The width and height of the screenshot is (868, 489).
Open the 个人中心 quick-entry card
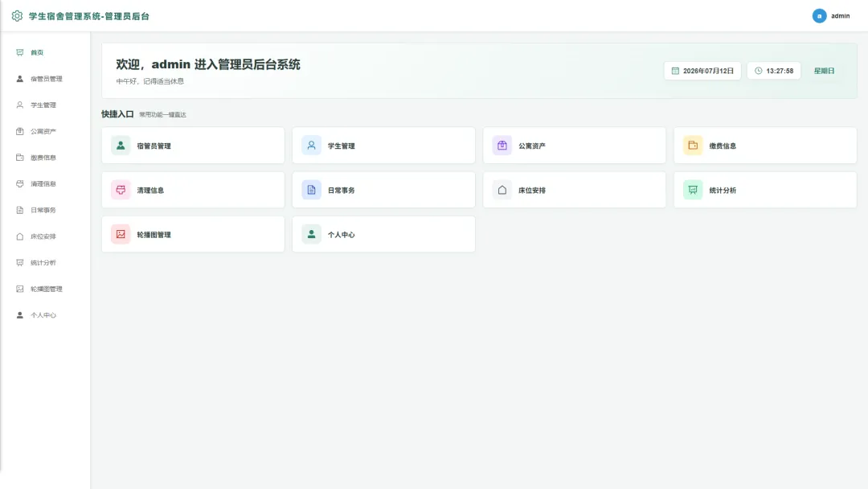[x=383, y=234]
